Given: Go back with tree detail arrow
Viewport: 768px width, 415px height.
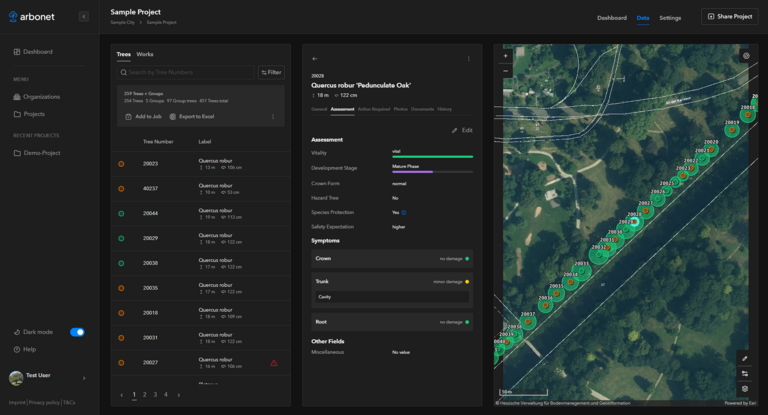Looking at the screenshot, I should 315,59.
